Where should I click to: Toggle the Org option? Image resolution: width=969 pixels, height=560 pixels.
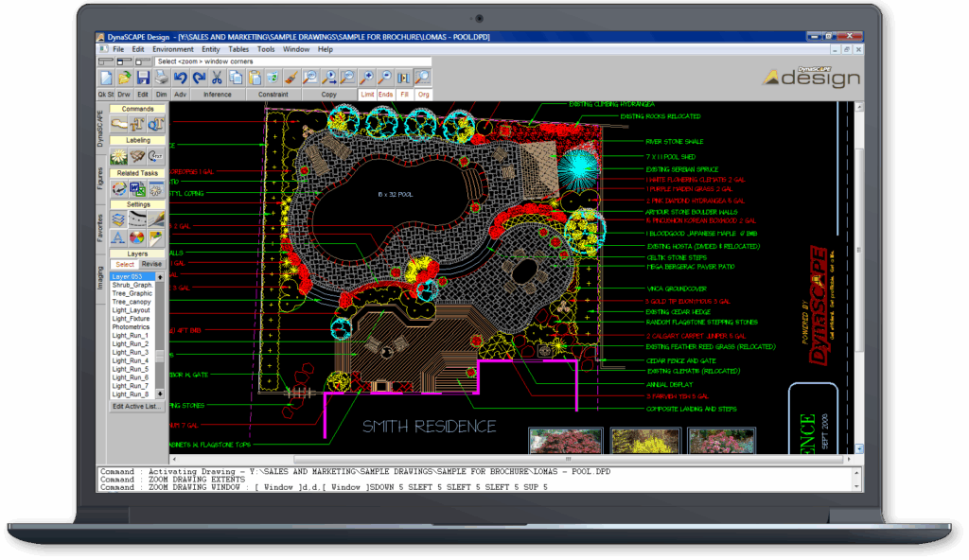[x=423, y=95]
